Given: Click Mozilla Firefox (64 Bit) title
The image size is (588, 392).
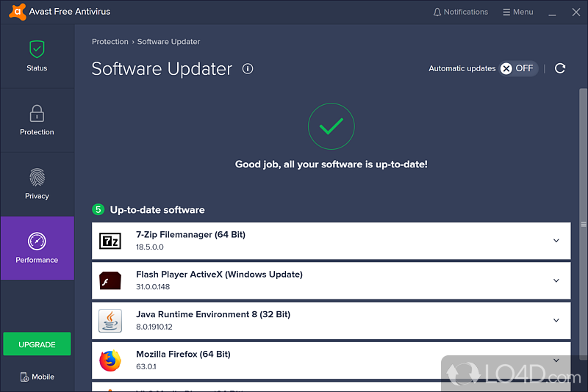Looking at the screenshot, I should 183,354.
